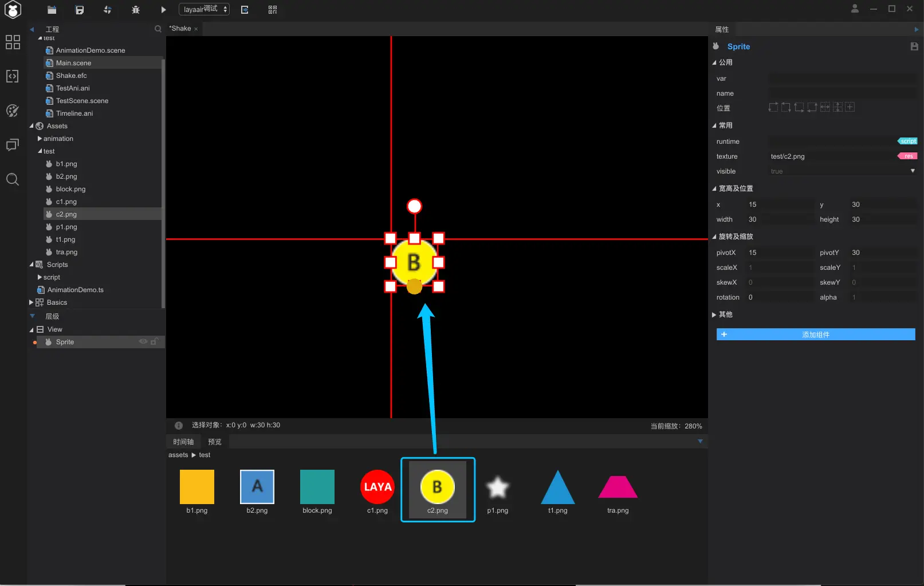Click the publish/export pinwheel icon in the toolbar
The width and height of the screenshot is (924, 586).
(x=108, y=9)
